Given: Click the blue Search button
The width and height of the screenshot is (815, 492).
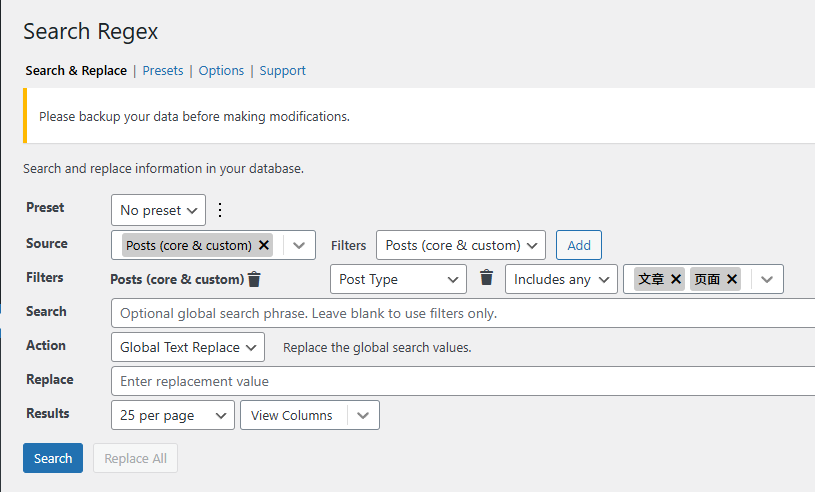Looking at the screenshot, I should (x=53, y=458).
